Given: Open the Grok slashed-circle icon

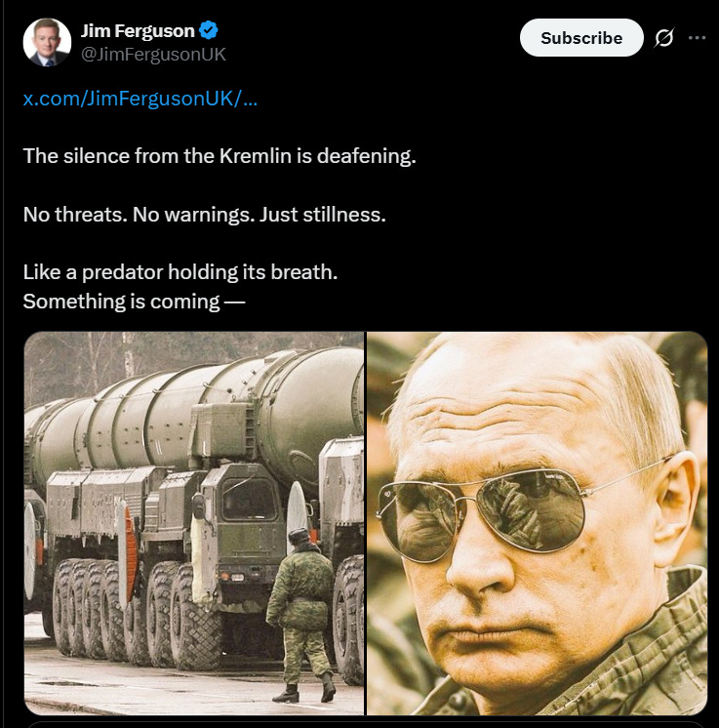Looking at the screenshot, I should [663, 38].
